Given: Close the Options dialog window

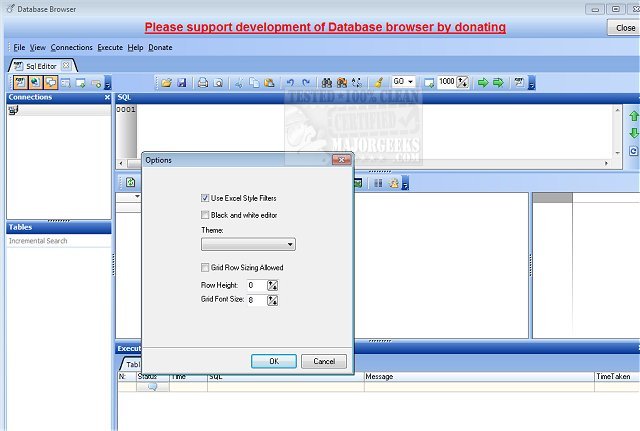Looking at the screenshot, I should (342, 160).
